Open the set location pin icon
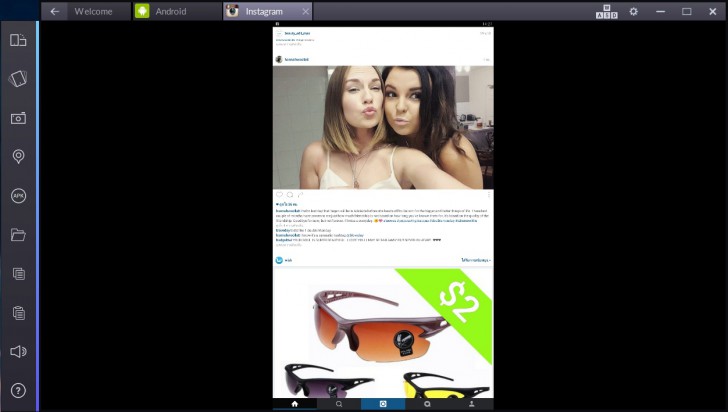Screen dimensions: 728x412 click(x=18, y=157)
